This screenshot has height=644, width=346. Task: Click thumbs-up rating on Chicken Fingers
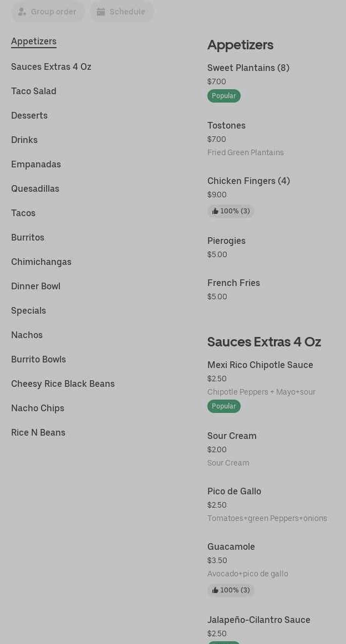[231, 211]
